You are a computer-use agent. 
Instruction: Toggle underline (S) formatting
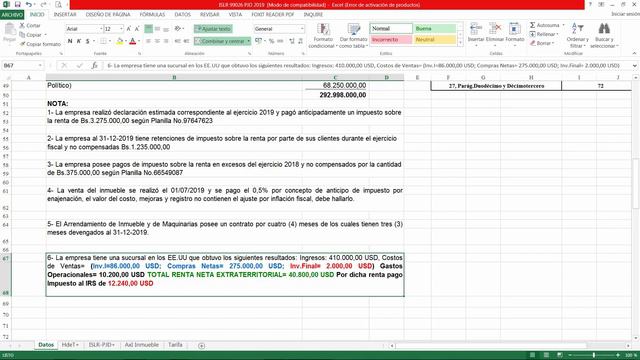point(87,41)
